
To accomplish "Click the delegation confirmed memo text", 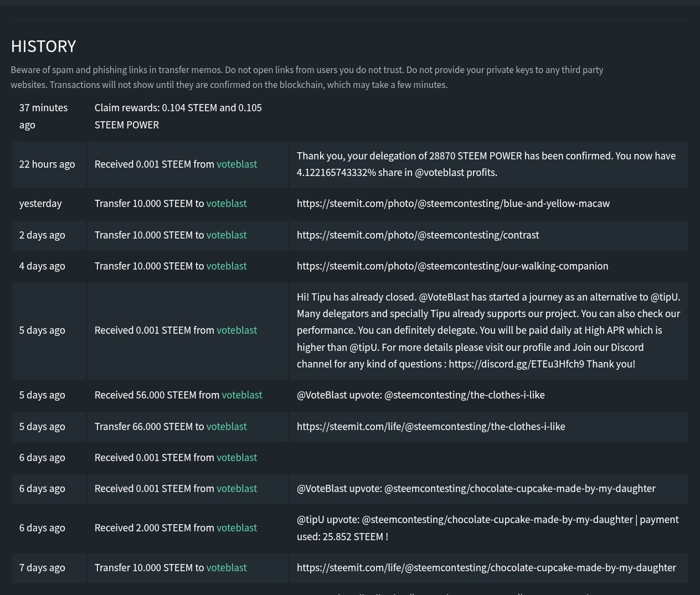I will point(486,164).
